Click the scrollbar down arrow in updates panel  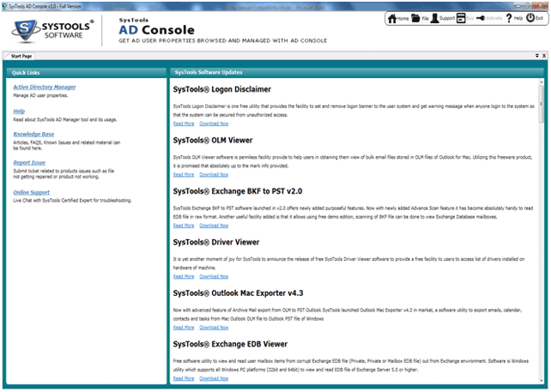click(x=542, y=380)
